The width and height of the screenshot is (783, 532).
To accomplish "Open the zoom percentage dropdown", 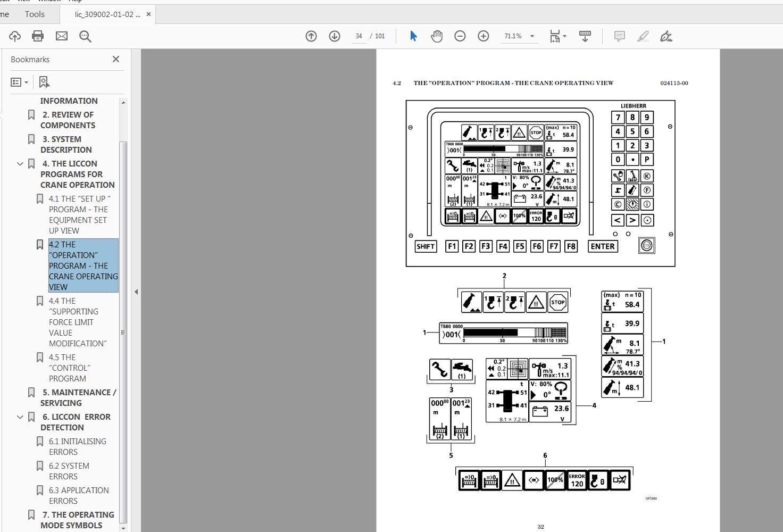I will 531,36.
